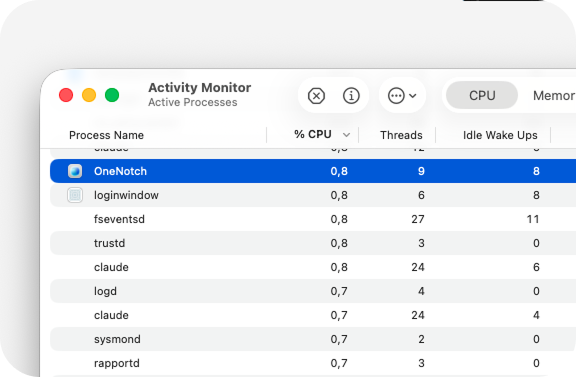Click the loginwindow process icon
This screenshot has height=377, width=576.
pyautogui.click(x=75, y=195)
